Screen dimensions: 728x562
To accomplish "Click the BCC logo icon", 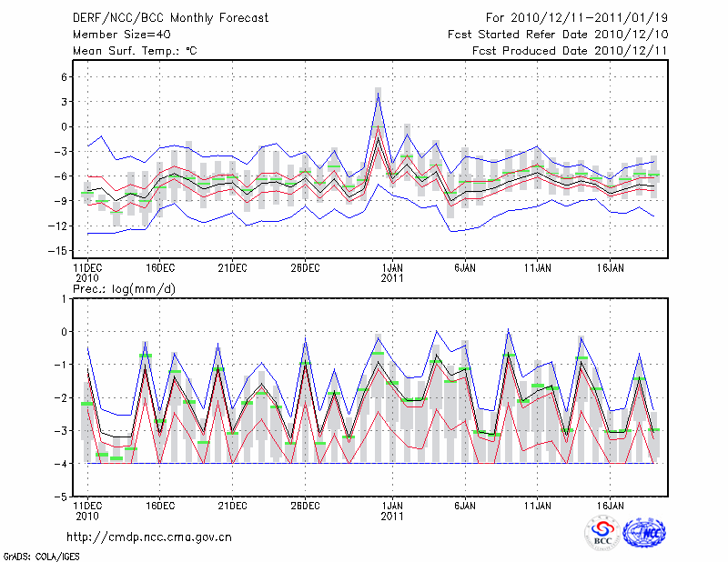I will (x=602, y=533).
